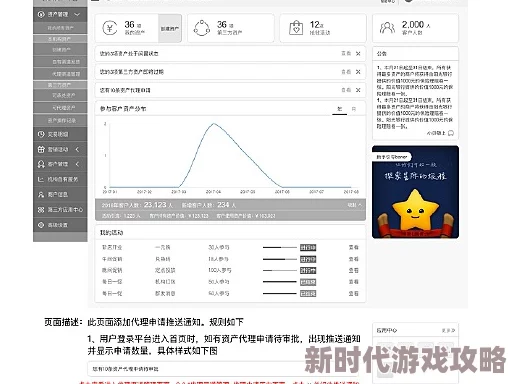Click the shopping bag activities icon
514x384 pixels.
(x=296, y=28)
